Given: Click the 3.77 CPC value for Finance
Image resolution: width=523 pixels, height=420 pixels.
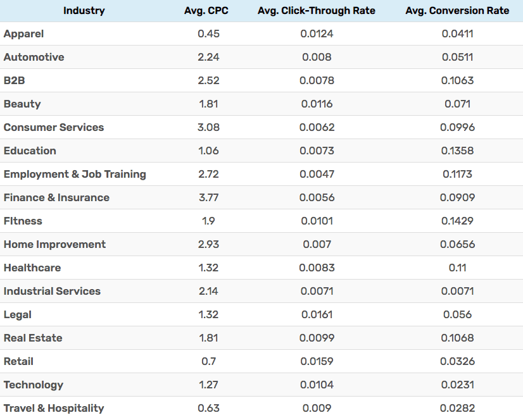Looking at the screenshot, I should tap(209, 197).
